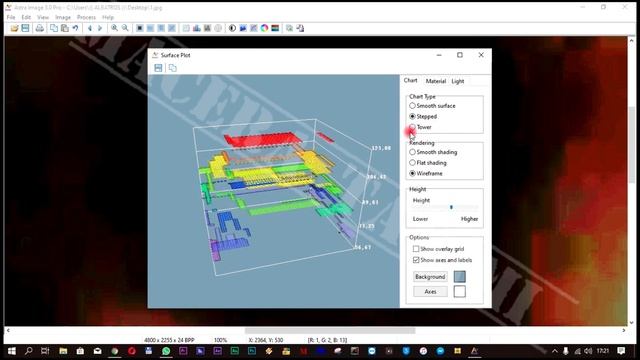The width and height of the screenshot is (640, 360).
Task: Click the Height slider handle
Action: [451, 207]
